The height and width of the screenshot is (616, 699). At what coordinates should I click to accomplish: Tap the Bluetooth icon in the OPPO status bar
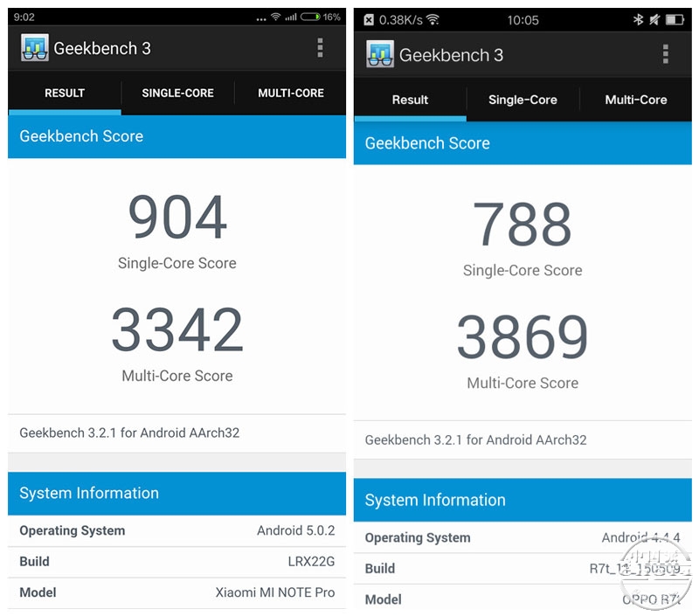tap(638, 19)
